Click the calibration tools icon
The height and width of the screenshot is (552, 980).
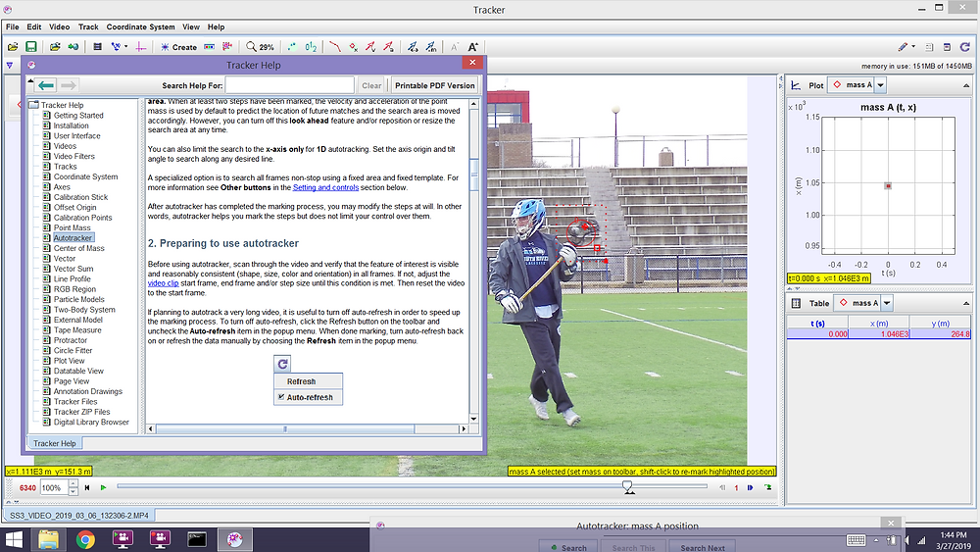[115, 47]
